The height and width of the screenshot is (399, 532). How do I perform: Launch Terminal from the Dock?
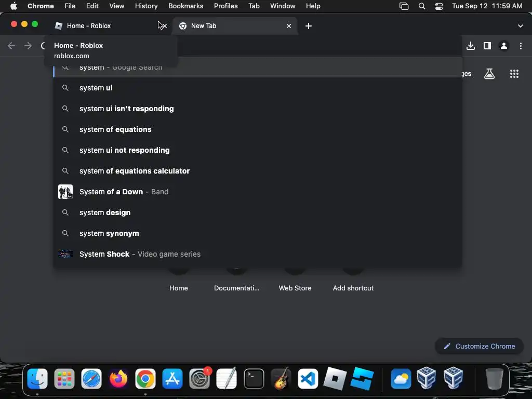coord(254,378)
